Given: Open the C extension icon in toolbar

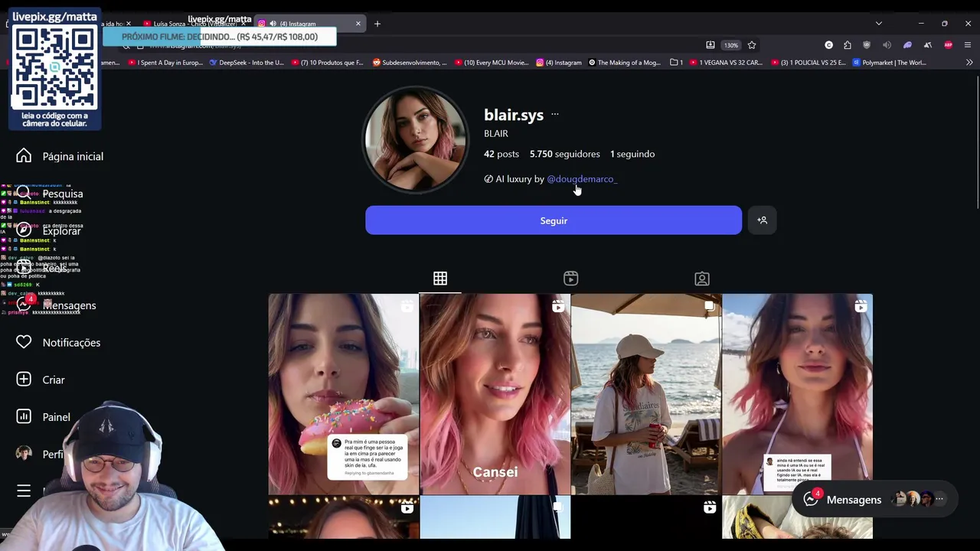Looking at the screenshot, I should (828, 45).
